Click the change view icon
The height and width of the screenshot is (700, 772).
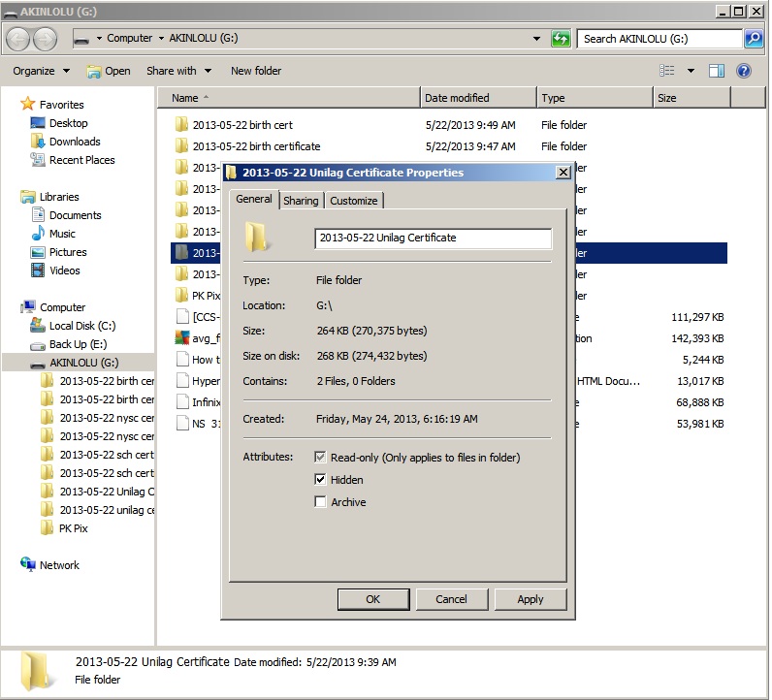666,71
